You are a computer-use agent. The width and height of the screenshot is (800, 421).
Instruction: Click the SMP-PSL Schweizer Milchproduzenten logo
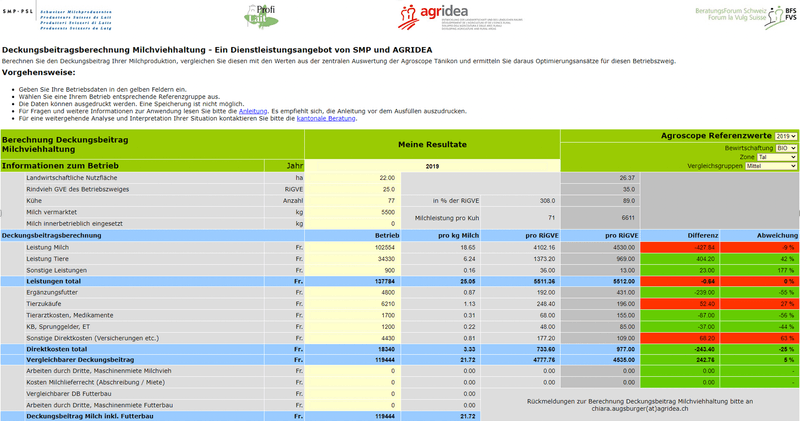(x=57, y=18)
